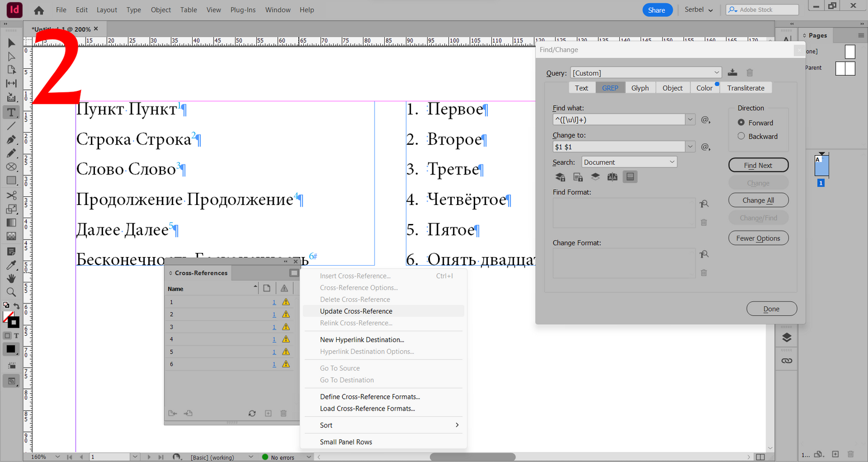Screen dimensions: 868x462
Task: Select the Forward direction radio button
Action: tap(741, 123)
